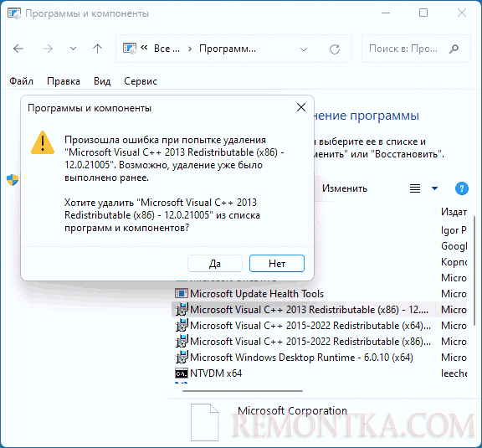Click the Back navigation arrow
The width and height of the screenshot is (482, 448).
coord(18,49)
